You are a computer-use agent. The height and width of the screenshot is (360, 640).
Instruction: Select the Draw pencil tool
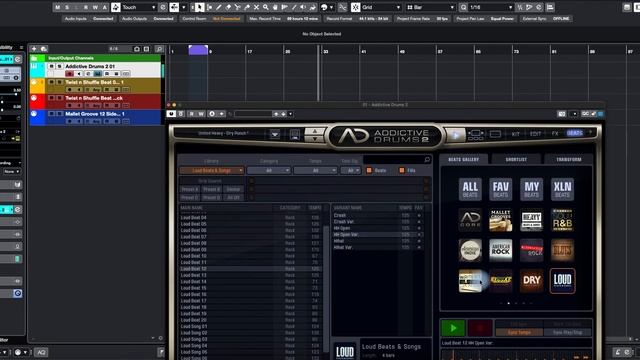pyautogui.click(x=219, y=7)
